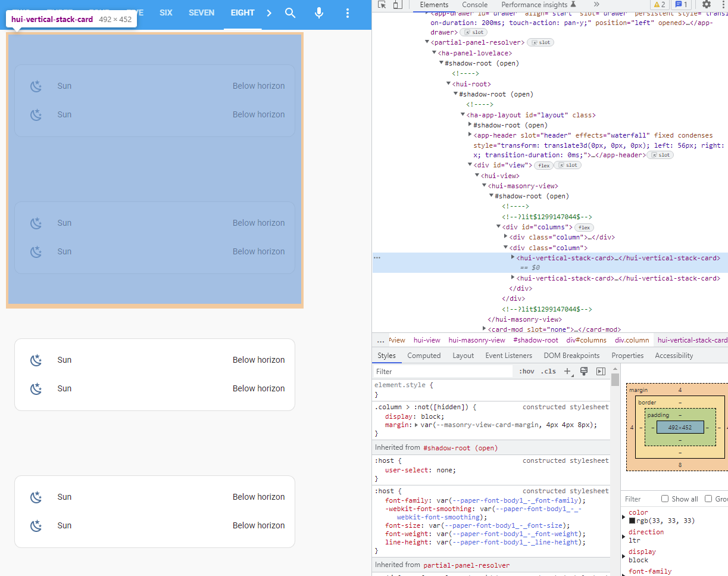Open the Console panel

click(x=474, y=4)
